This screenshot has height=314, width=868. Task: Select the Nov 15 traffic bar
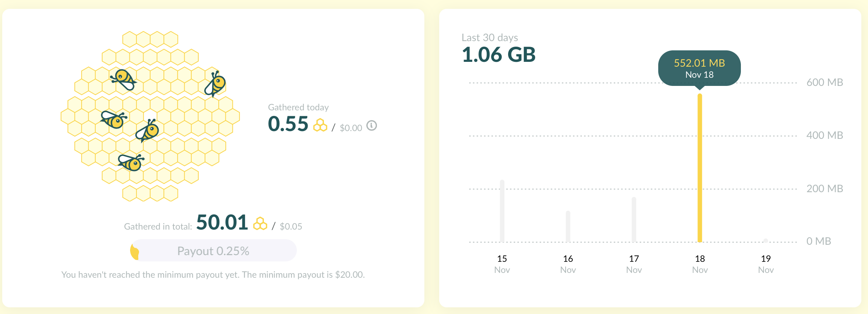point(502,211)
